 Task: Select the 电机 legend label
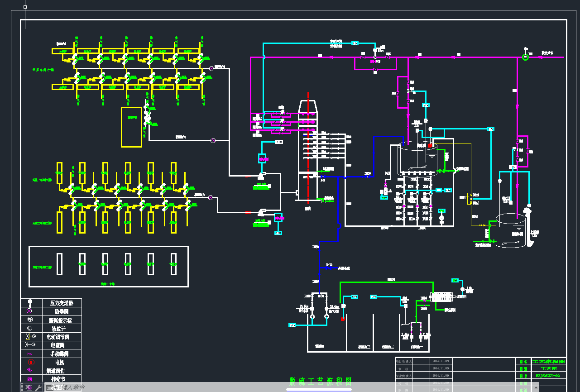pos(59,362)
